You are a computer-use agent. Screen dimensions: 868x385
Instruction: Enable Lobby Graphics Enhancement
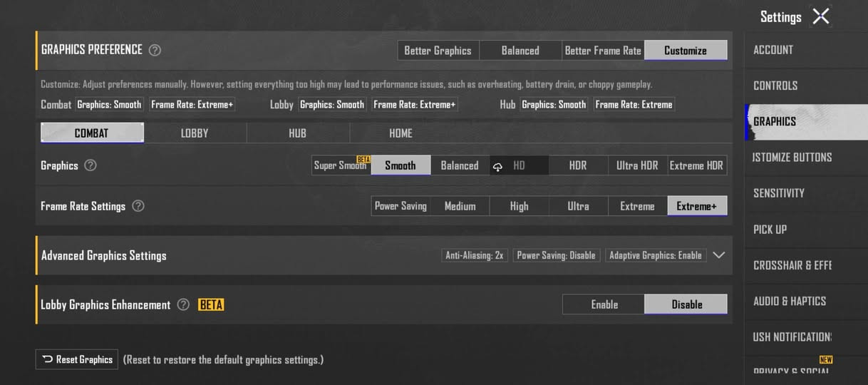pyautogui.click(x=604, y=304)
